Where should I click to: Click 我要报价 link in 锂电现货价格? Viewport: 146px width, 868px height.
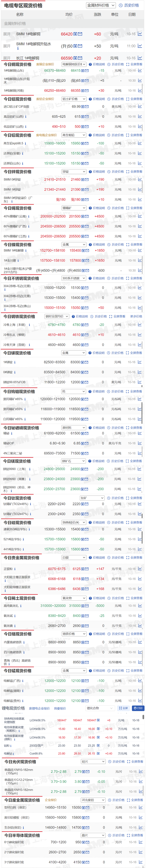tap(60, 708)
